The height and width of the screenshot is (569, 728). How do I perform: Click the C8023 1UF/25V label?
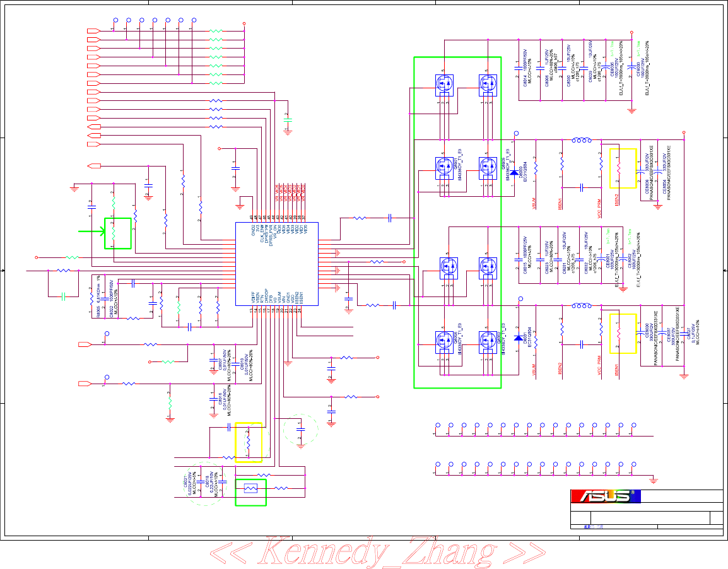[x=546, y=257]
